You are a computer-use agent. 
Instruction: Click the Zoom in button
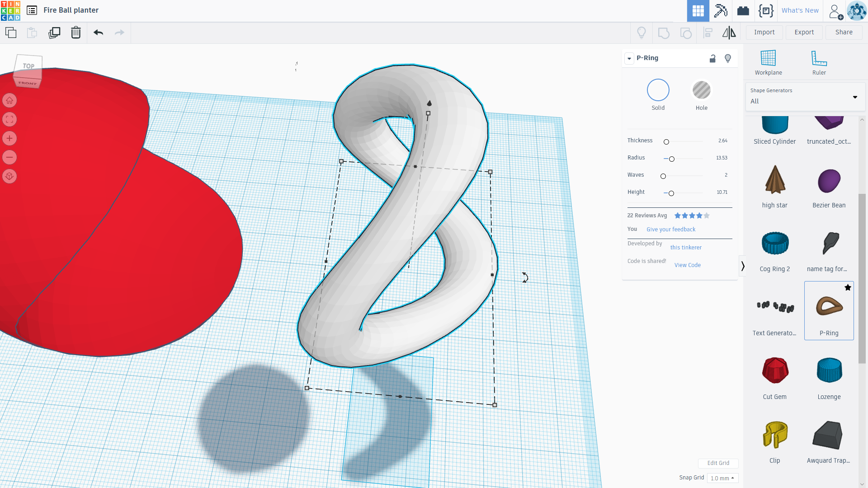pos(9,138)
